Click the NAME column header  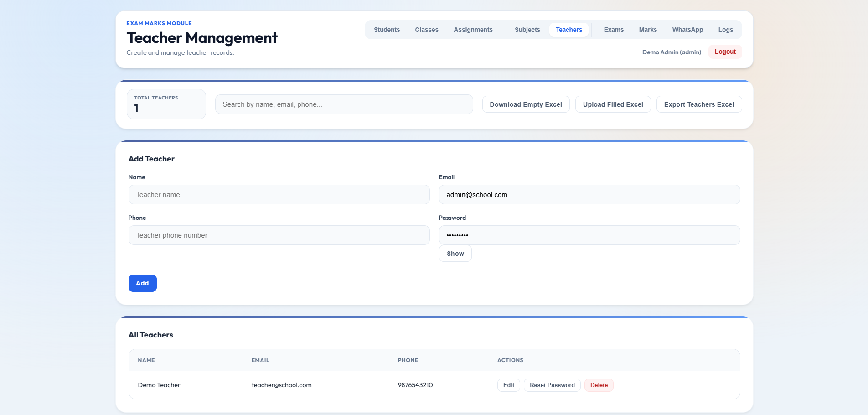(x=146, y=360)
